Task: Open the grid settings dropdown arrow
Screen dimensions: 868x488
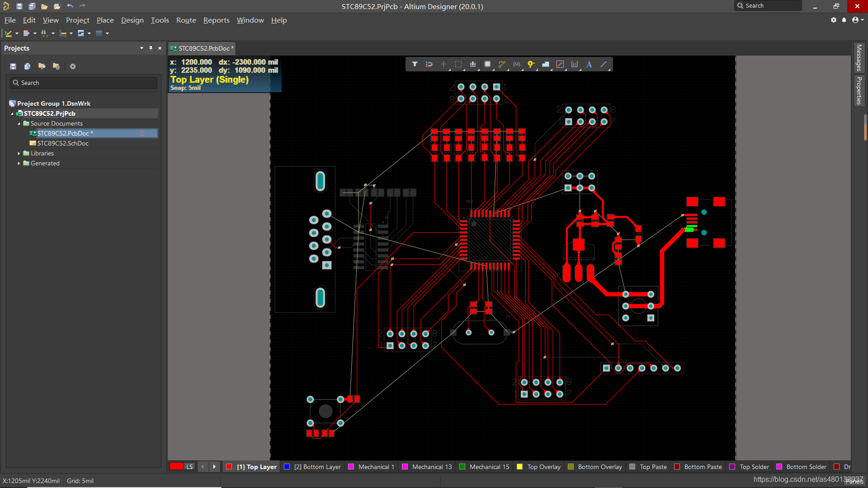Action: tap(107, 33)
